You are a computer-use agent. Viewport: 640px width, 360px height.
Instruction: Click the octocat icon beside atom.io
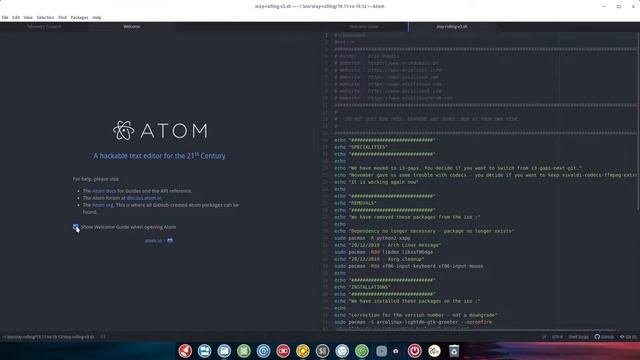pos(170,241)
